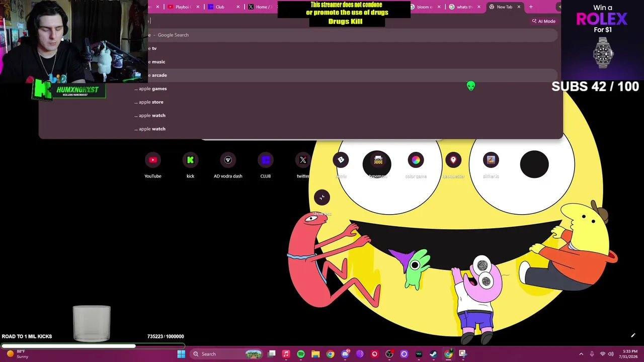
Task: Open Apple Music from taskbar
Action: coord(286,354)
